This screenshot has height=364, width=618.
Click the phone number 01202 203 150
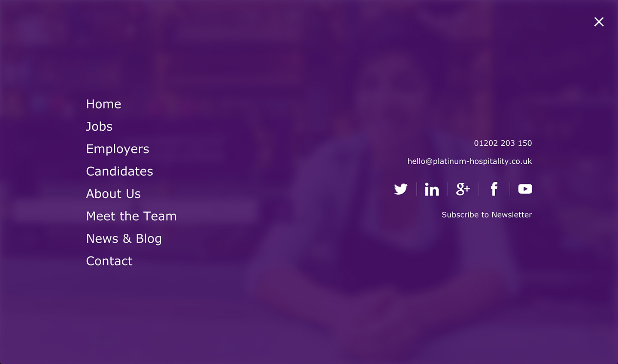click(x=503, y=143)
